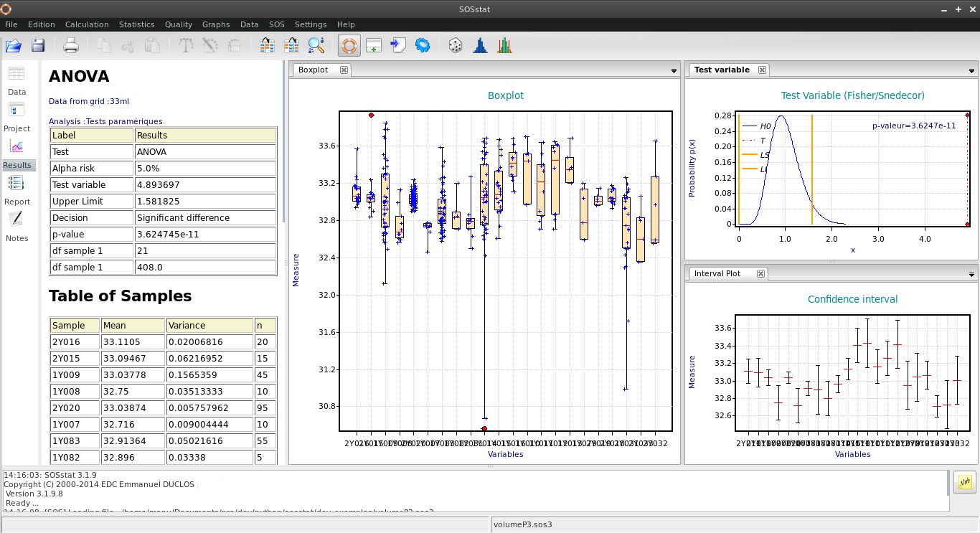980x533 pixels.
Task: Switch to Report view in sidebar
Action: pyautogui.click(x=17, y=190)
